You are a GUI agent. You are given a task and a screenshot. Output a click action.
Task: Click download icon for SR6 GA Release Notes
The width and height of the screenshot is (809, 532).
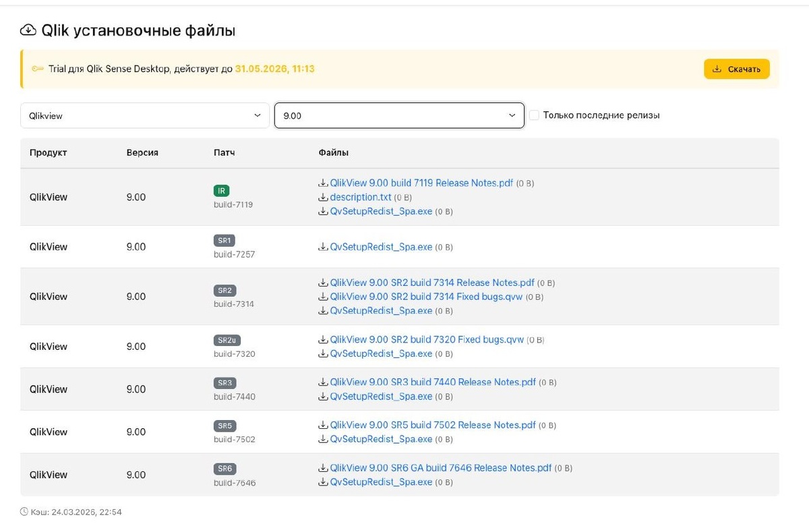point(323,469)
